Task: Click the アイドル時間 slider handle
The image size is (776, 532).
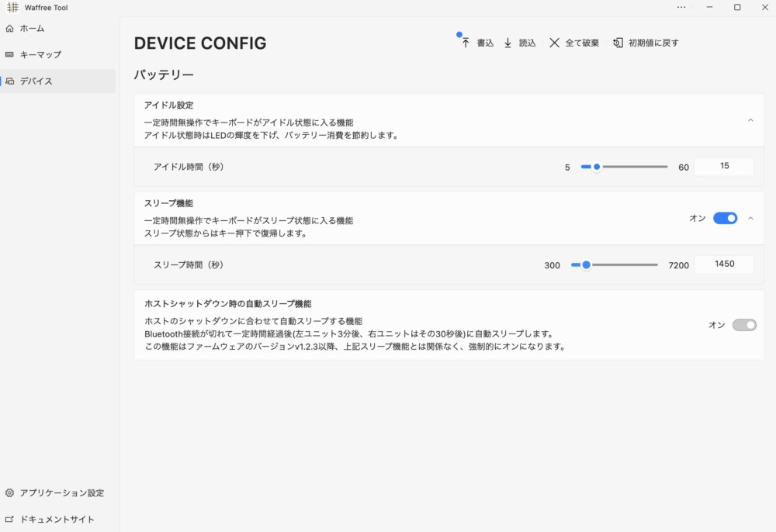Action: (597, 167)
